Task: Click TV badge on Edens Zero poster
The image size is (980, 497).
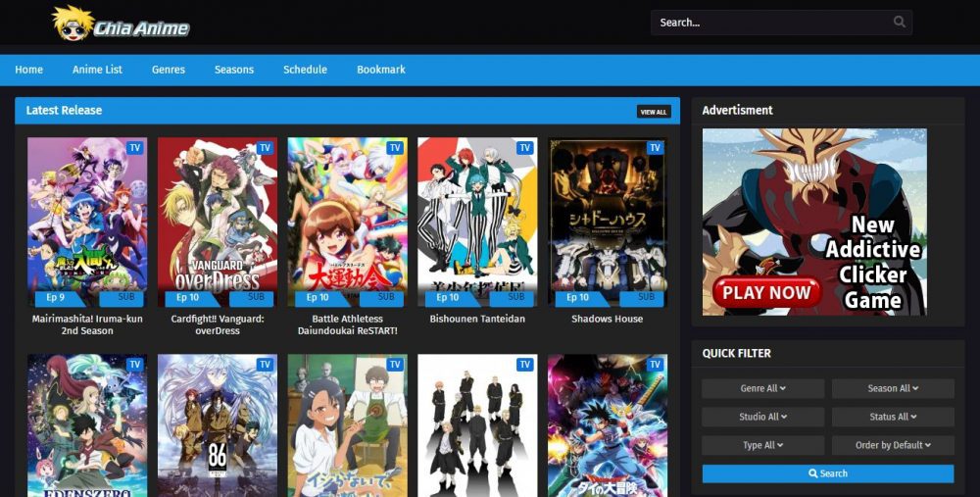Action: pos(135,365)
